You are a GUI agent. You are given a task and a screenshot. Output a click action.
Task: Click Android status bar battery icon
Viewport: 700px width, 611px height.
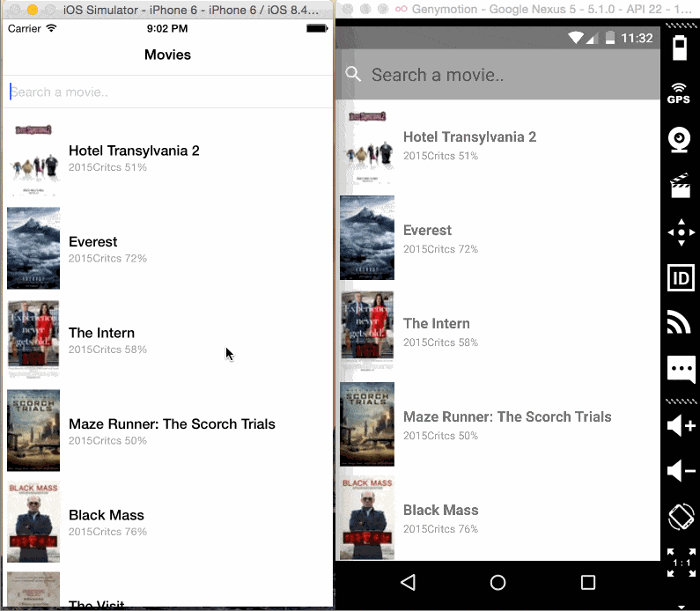click(x=610, y=38)
